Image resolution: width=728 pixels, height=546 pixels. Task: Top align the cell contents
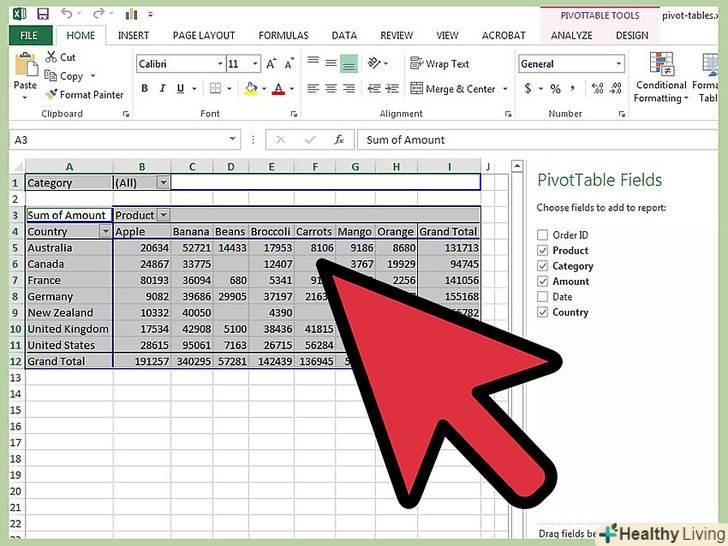click(x=313, y=62)
